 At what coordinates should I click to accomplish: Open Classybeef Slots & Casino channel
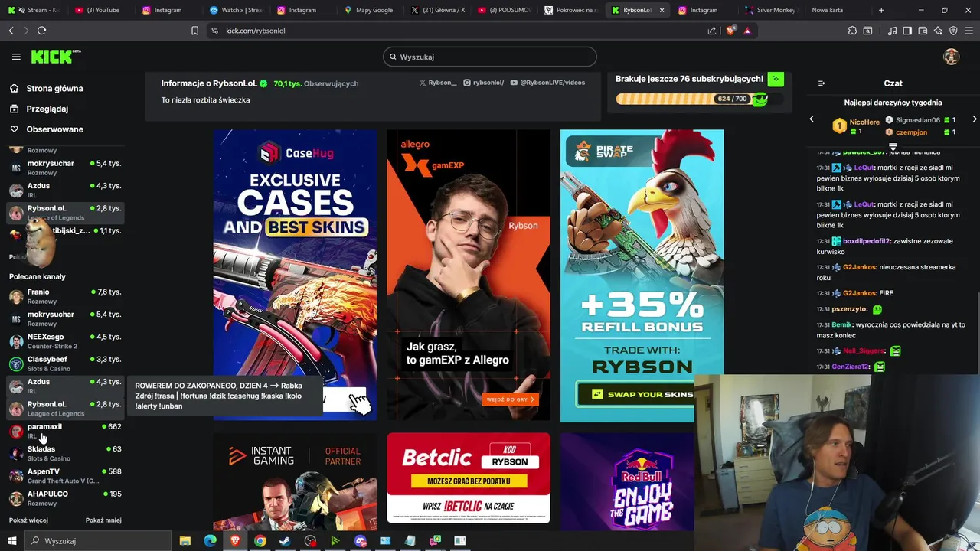(64, 364)
